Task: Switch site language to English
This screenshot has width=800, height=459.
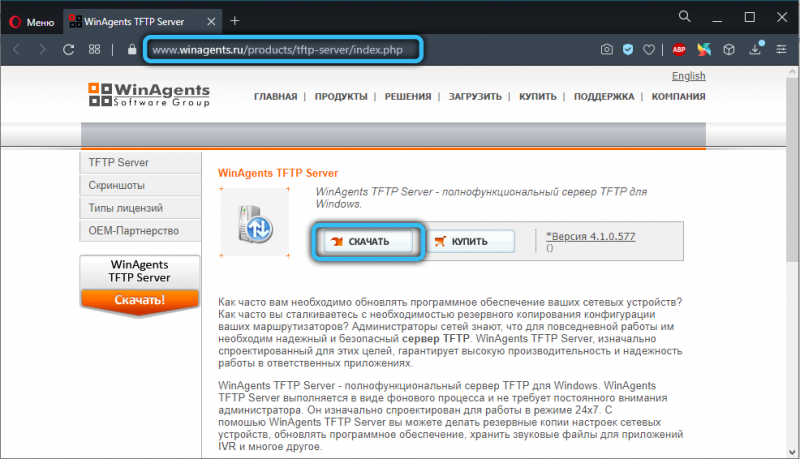Action: click(x=688, y=76)
